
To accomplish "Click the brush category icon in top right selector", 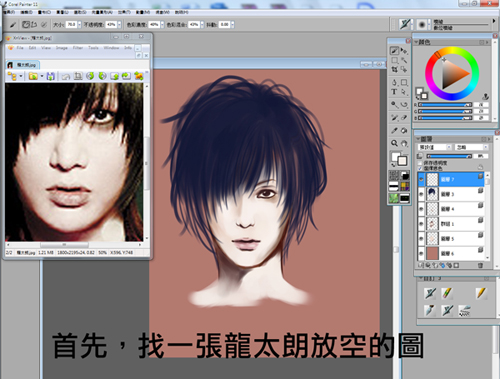I will click(x=405, y=24).
